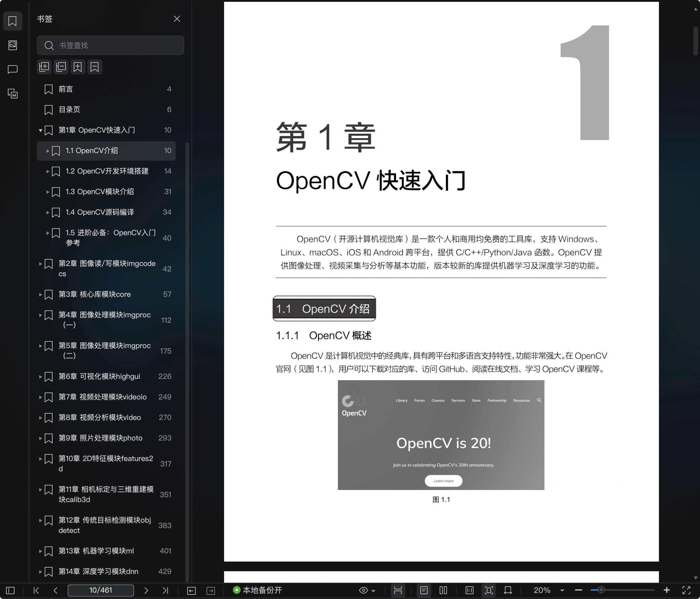
Task: Jump to the first page
Action: click(36, 590)
